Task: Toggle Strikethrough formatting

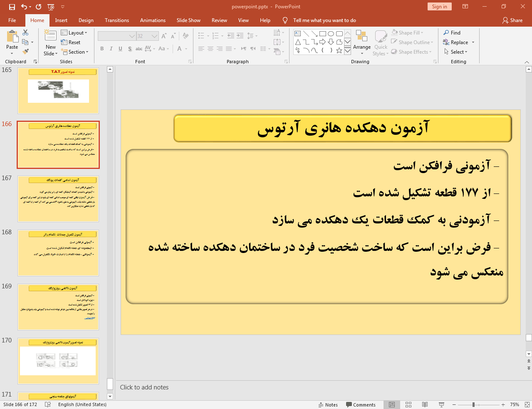Action: coord(139,49)
